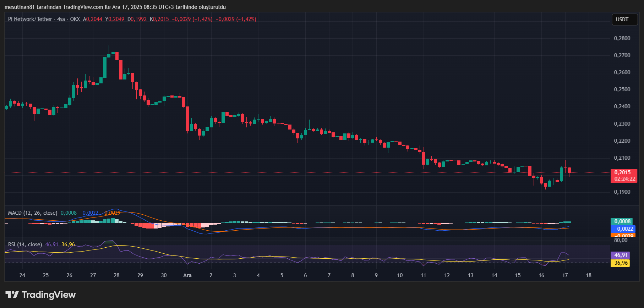The image size is (644, 308).
Task: Click the yellow 36,96 RSI average label
Action: pyautogui.click(x=621, y=263)
